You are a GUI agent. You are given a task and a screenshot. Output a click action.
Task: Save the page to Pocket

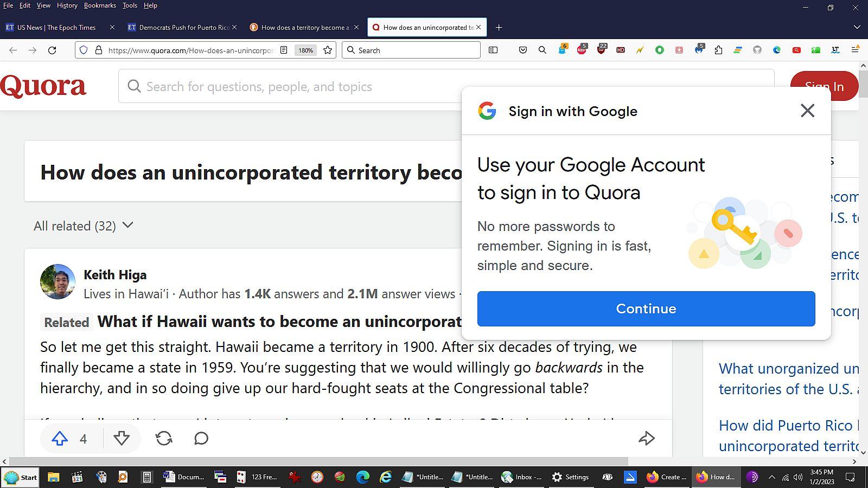pos(522,50)
